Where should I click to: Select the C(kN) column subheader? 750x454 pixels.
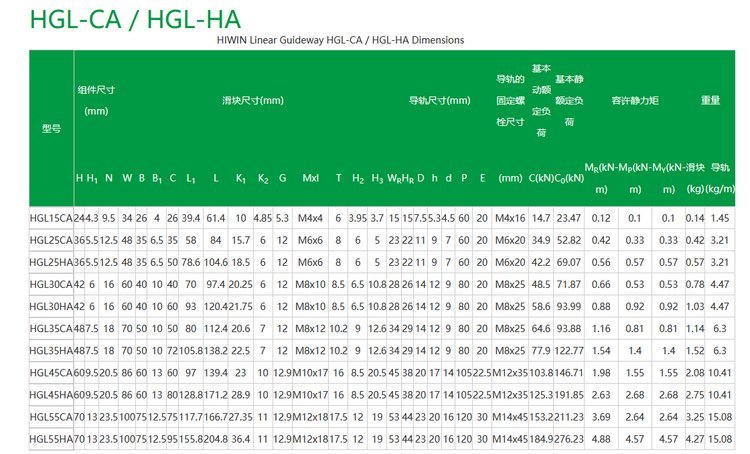pyautogui.click(x=541, y=178)
